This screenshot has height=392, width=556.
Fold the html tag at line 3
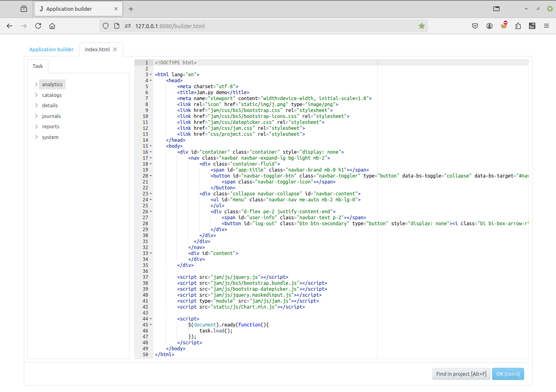(x=151, y=75)
